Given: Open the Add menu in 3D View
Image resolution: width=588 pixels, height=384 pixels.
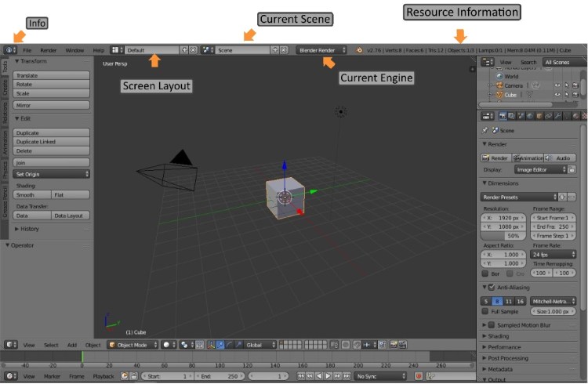Looking at the screenshot, I should pos(72,345).
